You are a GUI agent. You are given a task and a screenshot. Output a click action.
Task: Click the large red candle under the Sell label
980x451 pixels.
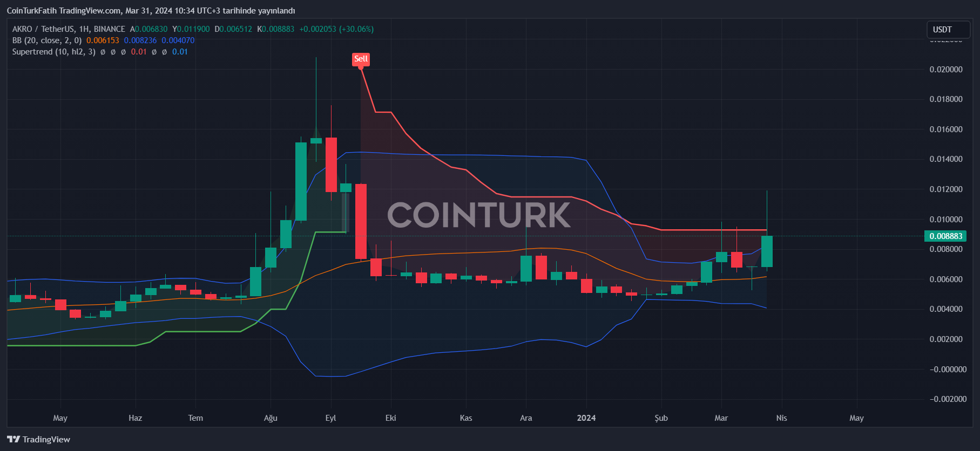pyautogui.click(x=361, y=221)
